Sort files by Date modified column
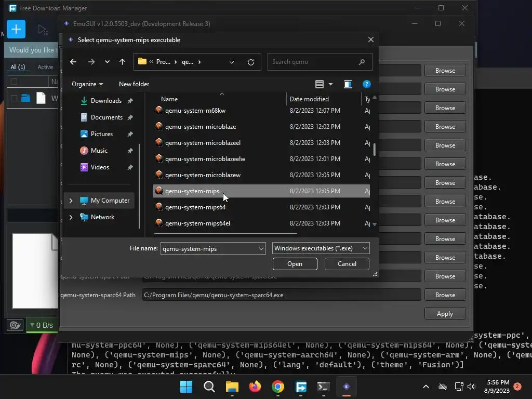Viewport: 532px width, 399px height. pos(309,99)
